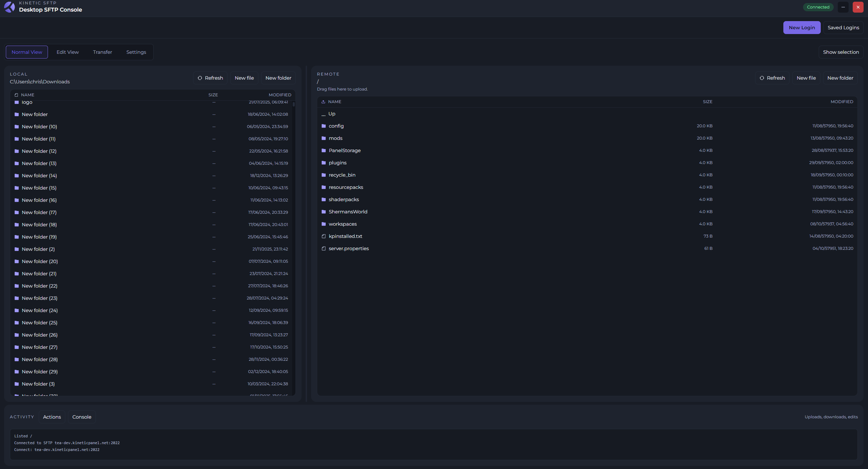Click the plugins folder icon

tap(324, 163)
